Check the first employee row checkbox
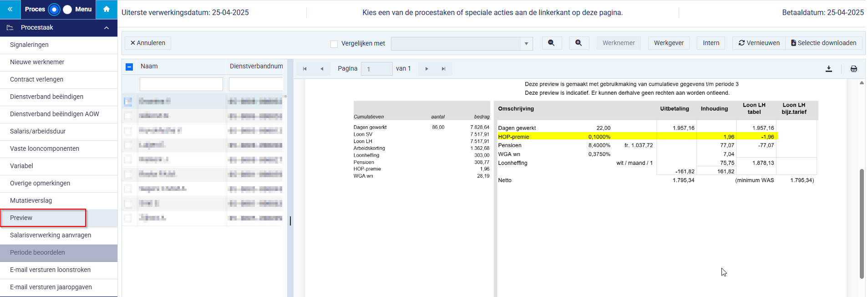 pos(128,101)
